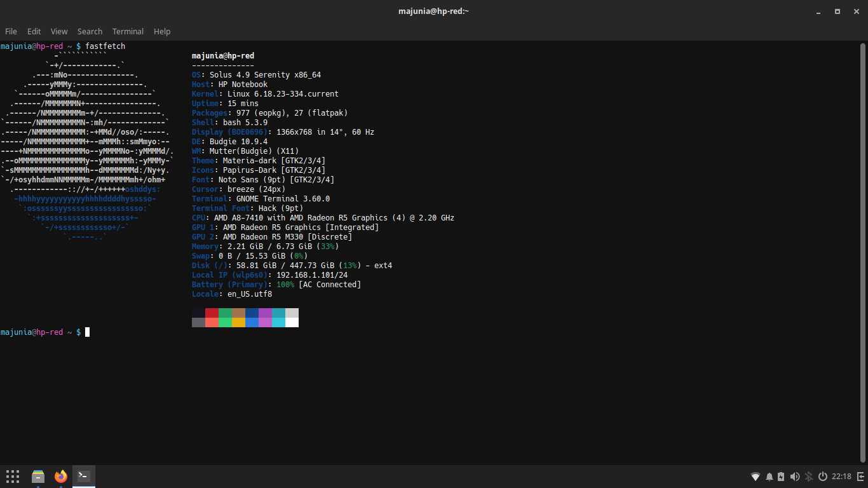Maximize or restore the terminal window
Image resolution: width=868 pixels, height=488 pixels.
pos(837,11)
